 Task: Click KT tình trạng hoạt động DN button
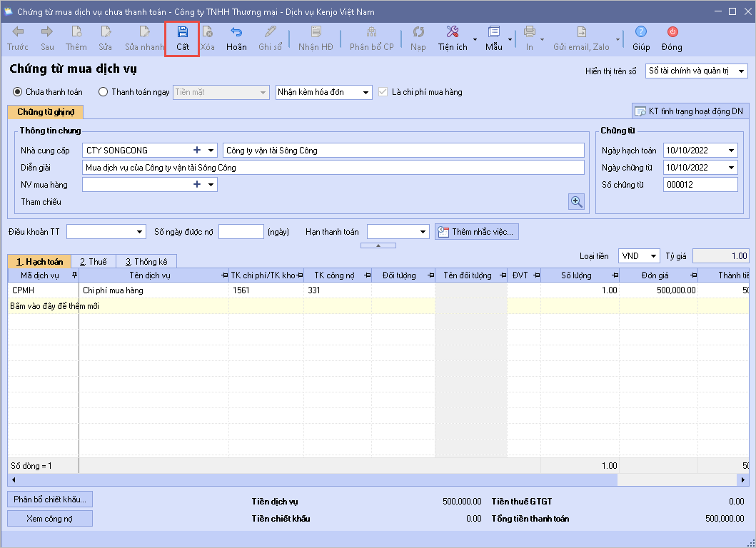[x=690, y=111]
